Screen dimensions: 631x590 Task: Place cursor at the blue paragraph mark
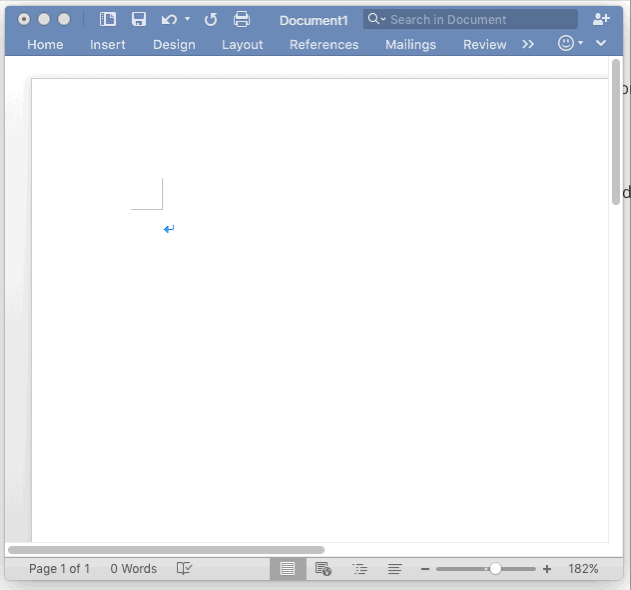point(169,229)
